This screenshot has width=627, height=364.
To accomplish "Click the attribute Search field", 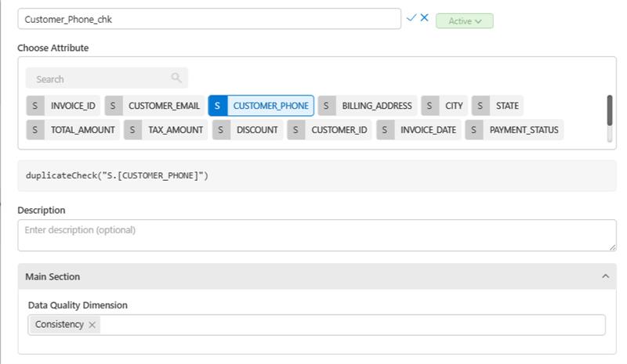I will coord(98,78).
